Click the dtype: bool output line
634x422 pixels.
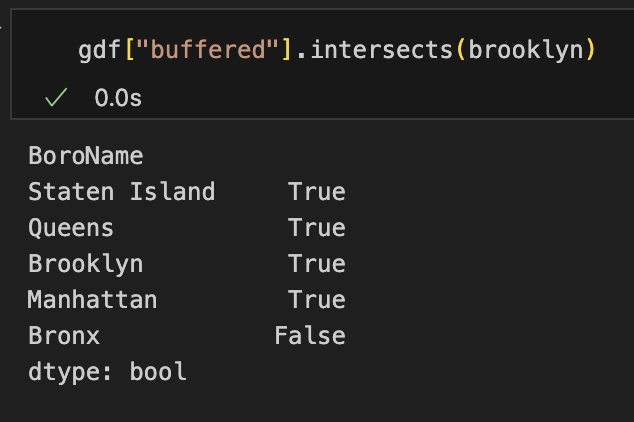tap(107, 372)
